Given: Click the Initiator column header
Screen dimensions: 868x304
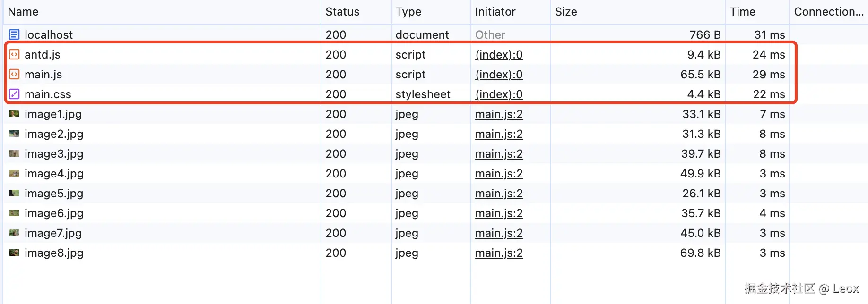Looking at the screenshot, I should [x=495, y=12].
